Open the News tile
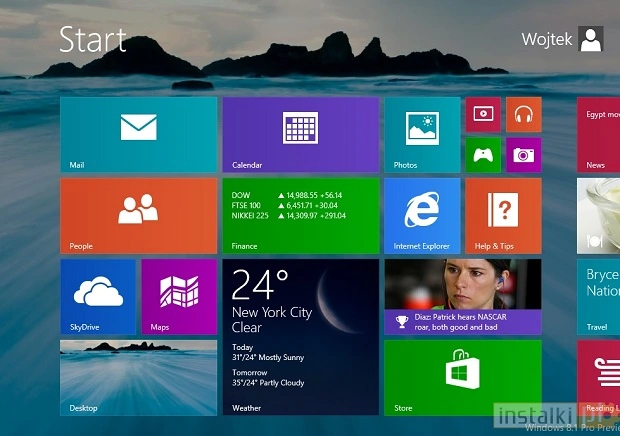Image resolution: width=620 pixels, height=436 pixels. [598, 135]
